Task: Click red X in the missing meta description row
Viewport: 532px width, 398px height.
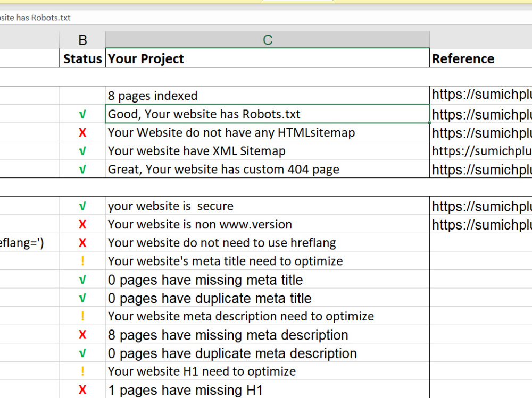Action: click(x=82, y=335)
